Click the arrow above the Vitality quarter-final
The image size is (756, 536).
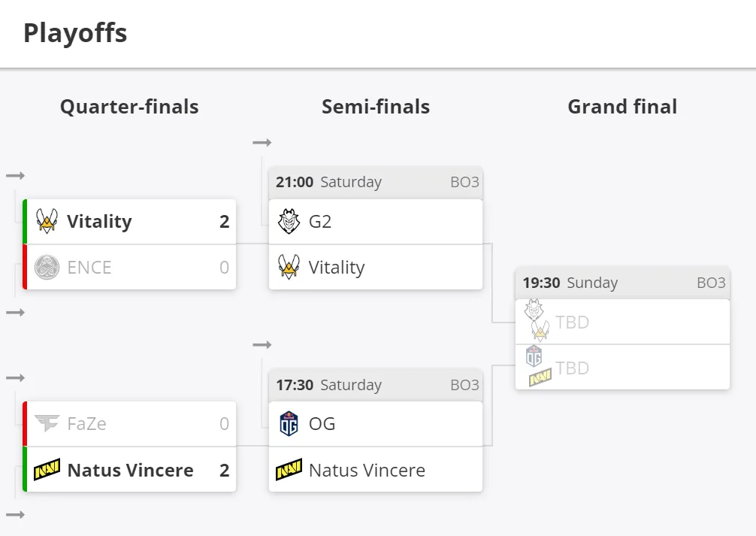pos(16,176)
